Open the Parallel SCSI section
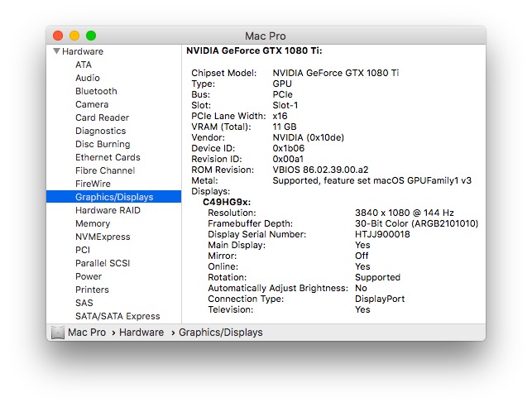This screenshot has width=532, height=407. [x=103, y=263]
